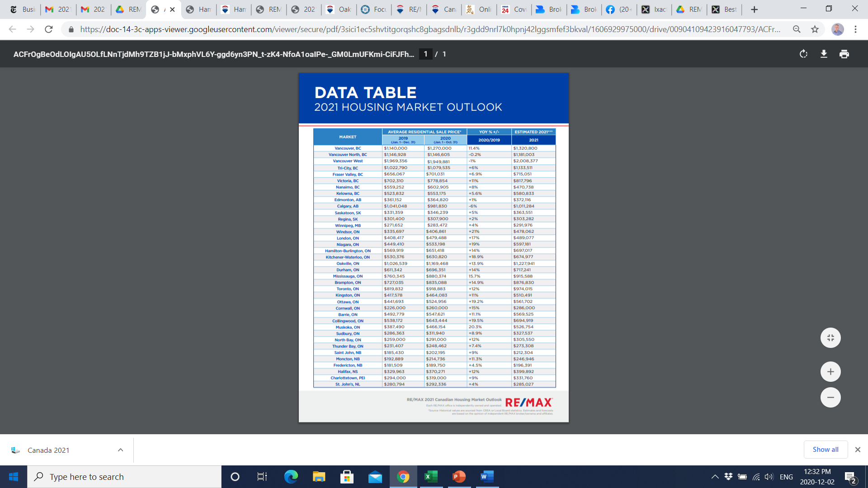Zoom in on the PDF page
868x488 pixels.
pos(830,372)
